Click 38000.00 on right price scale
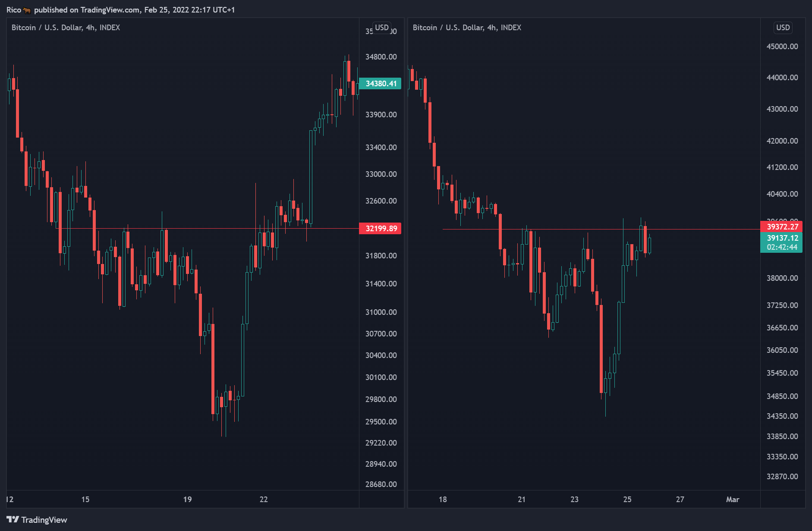This screenshot has height=531, width=812. click(x=782, y=278)
